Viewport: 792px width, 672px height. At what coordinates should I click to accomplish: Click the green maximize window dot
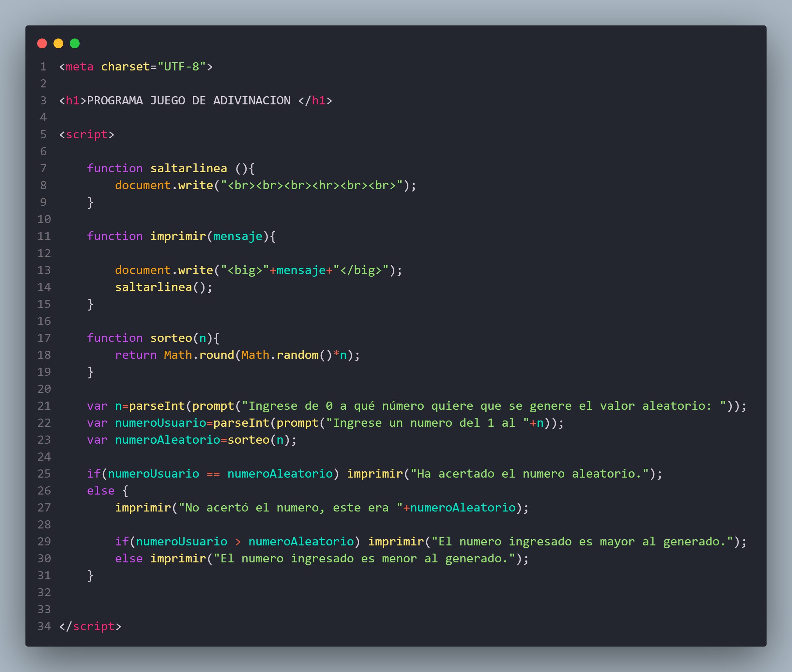point(75,43)
